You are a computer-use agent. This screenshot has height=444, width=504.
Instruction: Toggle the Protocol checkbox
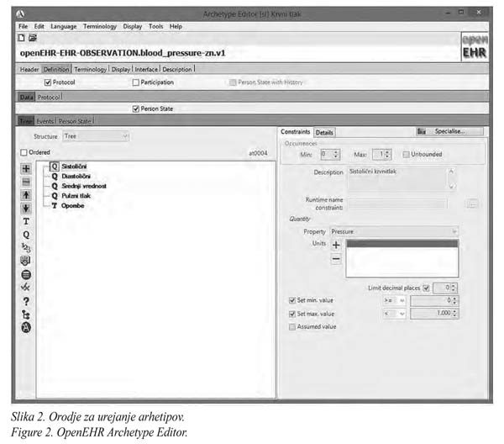coord(48,82)
